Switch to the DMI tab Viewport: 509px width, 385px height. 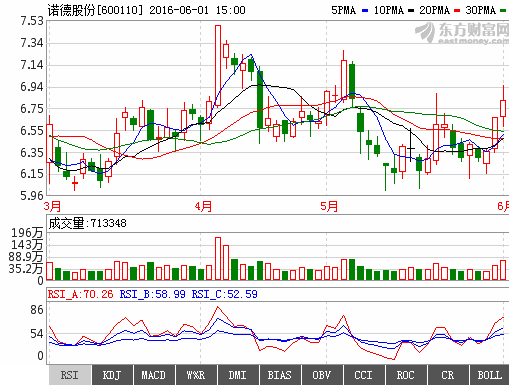238,375
